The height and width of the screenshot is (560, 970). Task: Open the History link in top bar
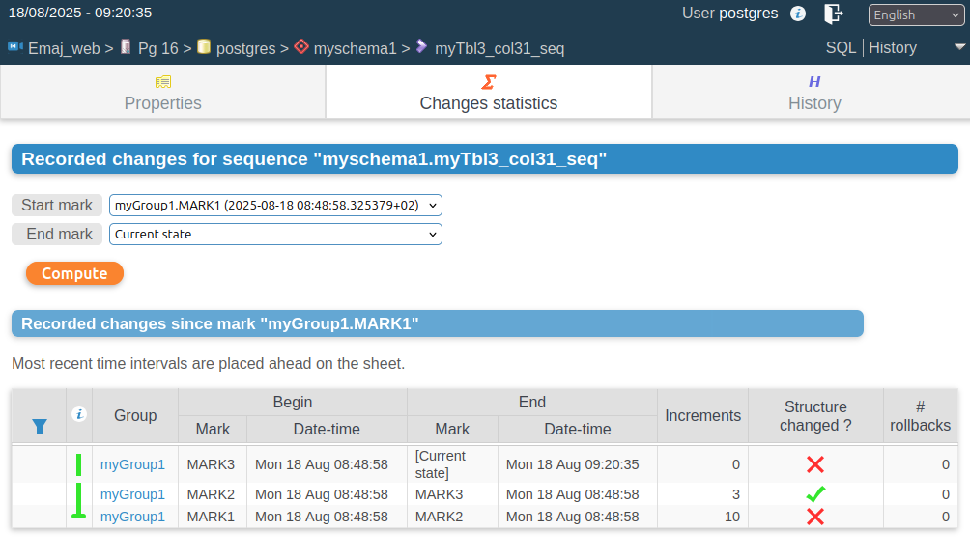(893, 47)
